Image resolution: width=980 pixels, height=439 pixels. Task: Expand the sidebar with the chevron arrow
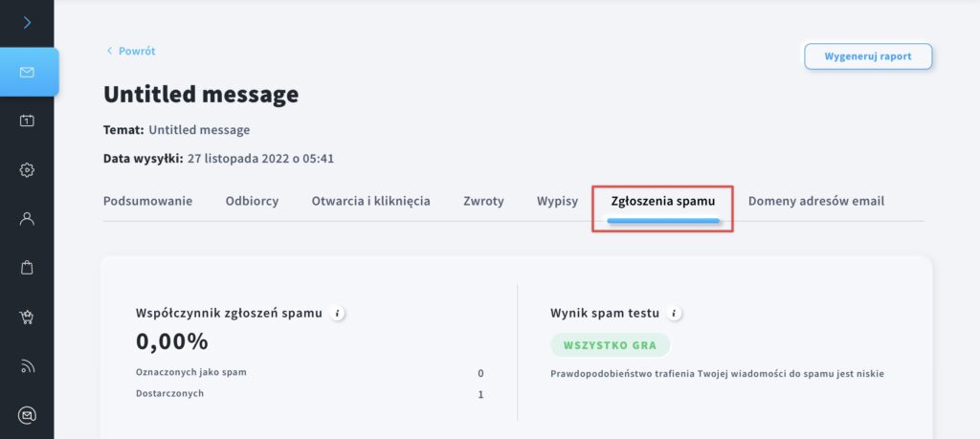27,23
